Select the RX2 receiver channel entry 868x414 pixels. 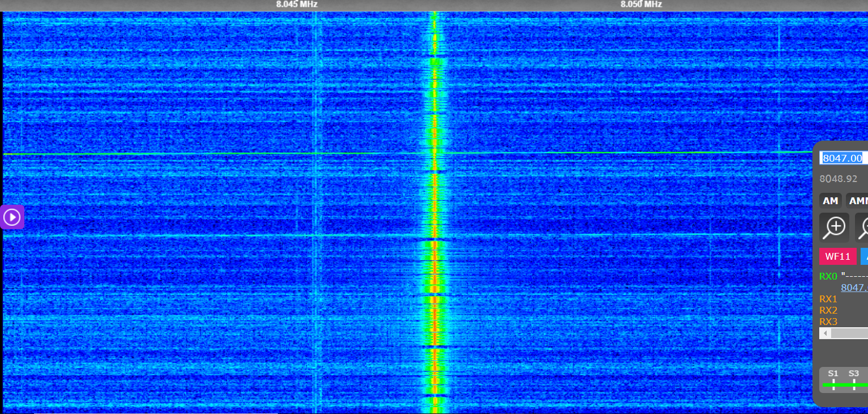point(828,310)
